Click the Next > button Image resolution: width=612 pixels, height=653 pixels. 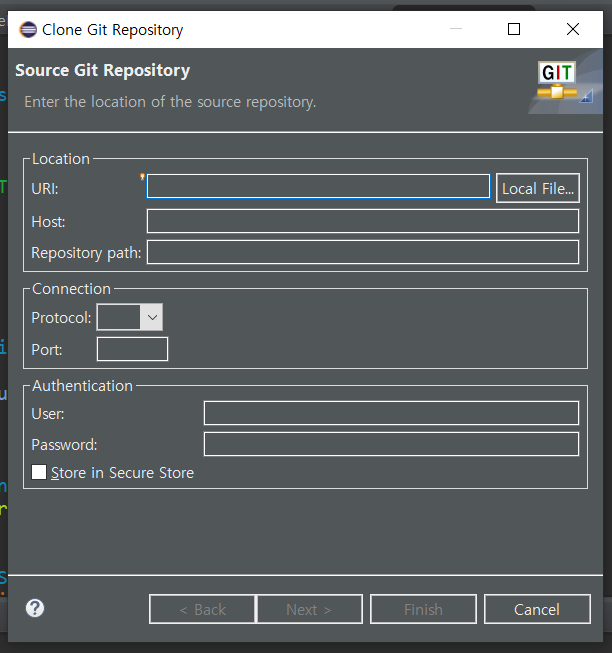pyautogui.click(x=309, y=609)
